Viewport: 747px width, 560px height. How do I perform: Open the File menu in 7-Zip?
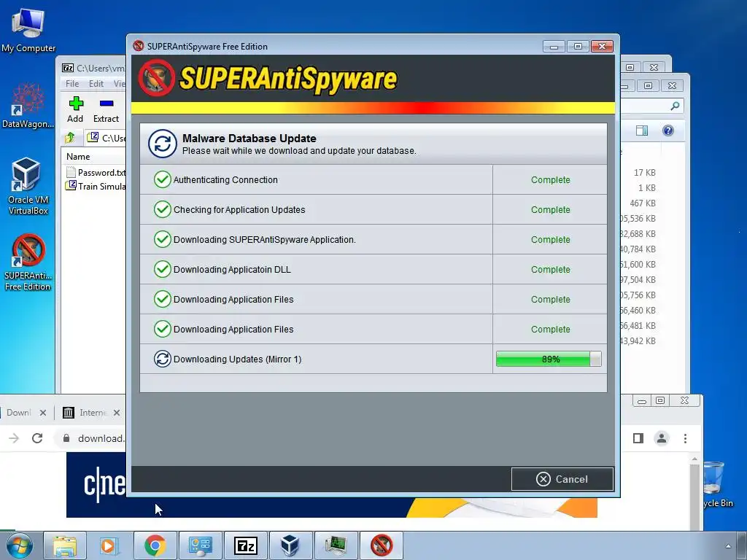pos(72,84)
